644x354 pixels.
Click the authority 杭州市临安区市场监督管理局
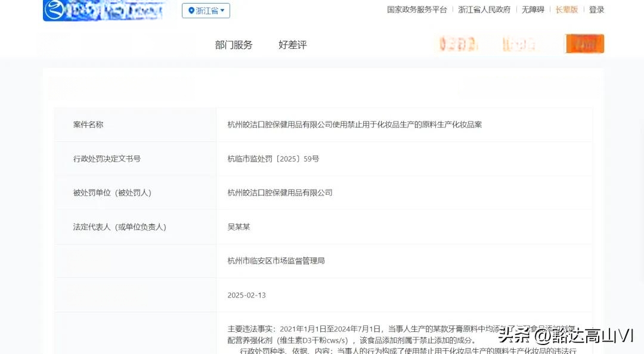[x=276, y=261]
